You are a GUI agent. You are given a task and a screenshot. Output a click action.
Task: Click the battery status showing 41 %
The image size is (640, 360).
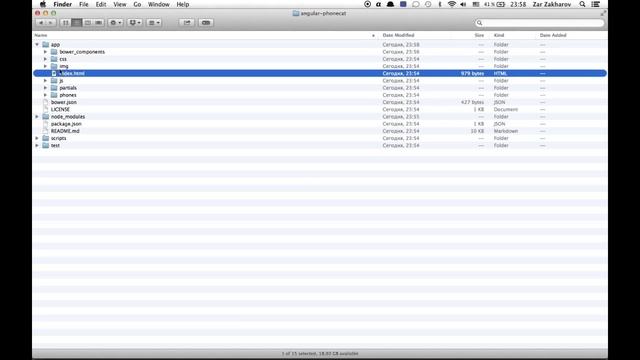494,4
